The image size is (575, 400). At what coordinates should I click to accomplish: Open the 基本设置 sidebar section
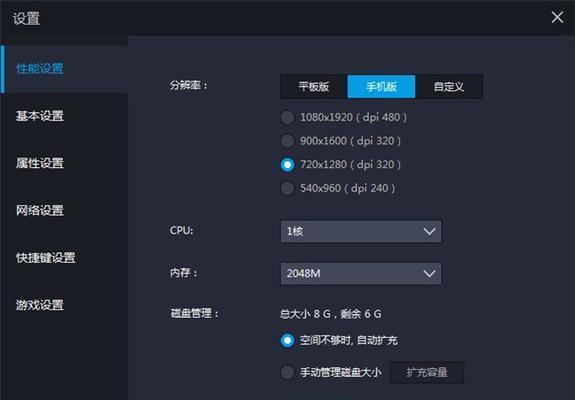pos(64,116)
